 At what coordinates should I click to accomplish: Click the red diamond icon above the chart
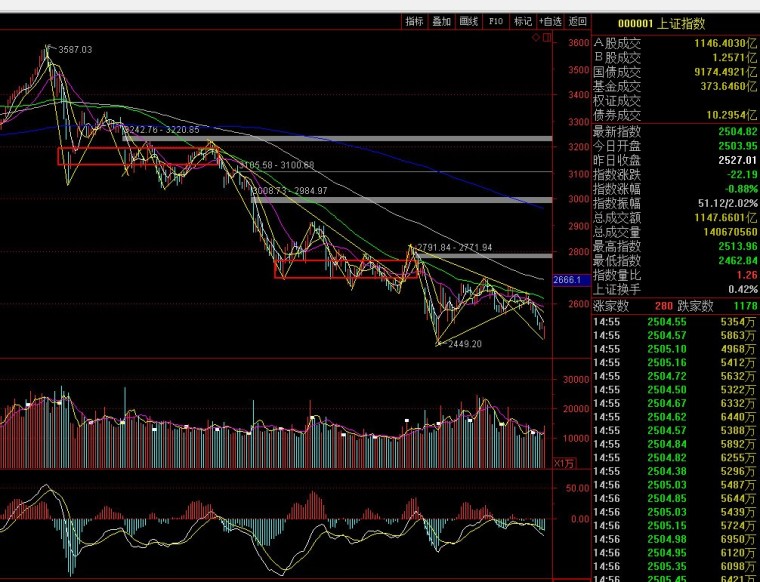(x=536, y=37)
